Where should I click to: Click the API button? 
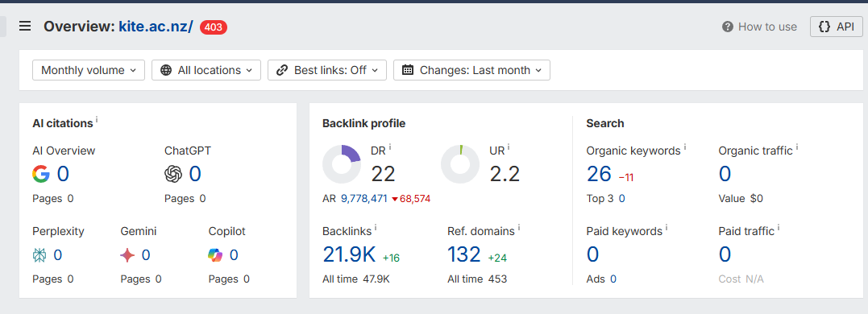pos(836,27)
